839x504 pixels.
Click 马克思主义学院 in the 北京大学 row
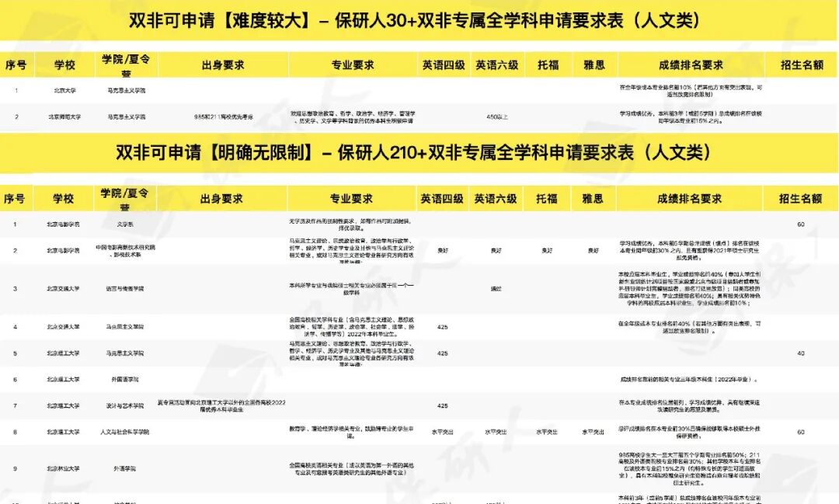point(127,90)
